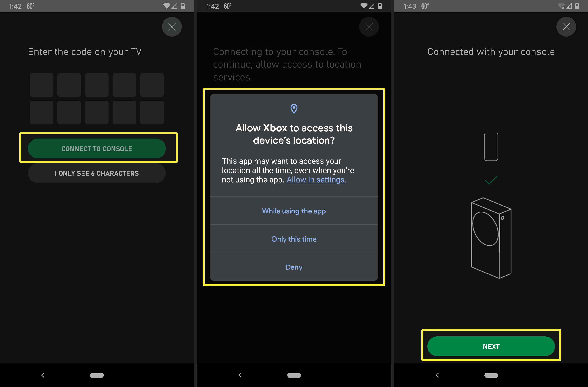Tap the 'Enter the code on your TV' heading
The image size is (588, 387).
[x=84, y=52]
